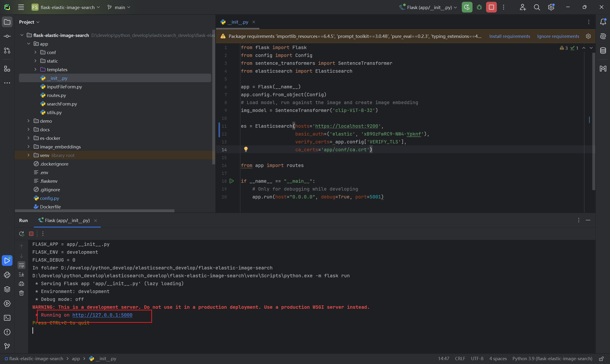Expand the templates folder
This screenshot has width=610, height=364.
35,70
